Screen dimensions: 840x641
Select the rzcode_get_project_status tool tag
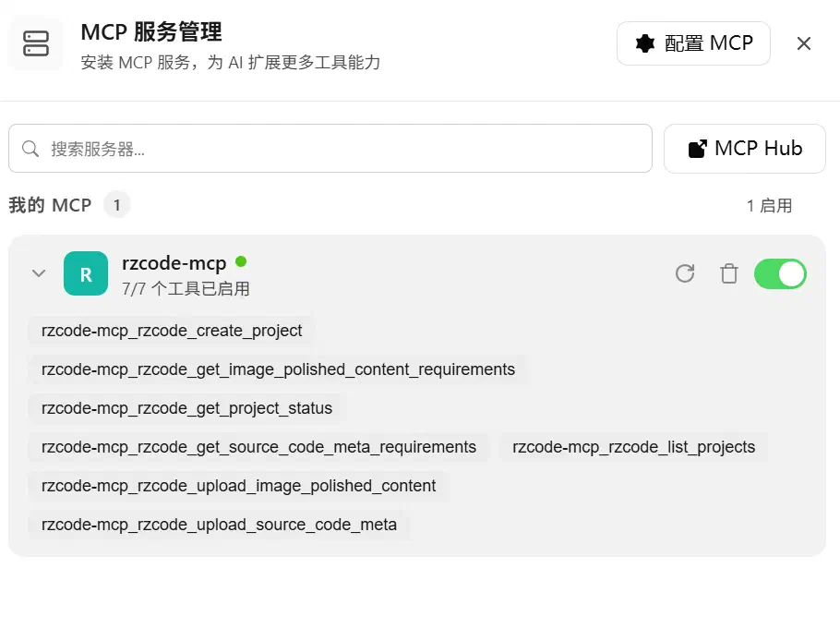(186, 408)
